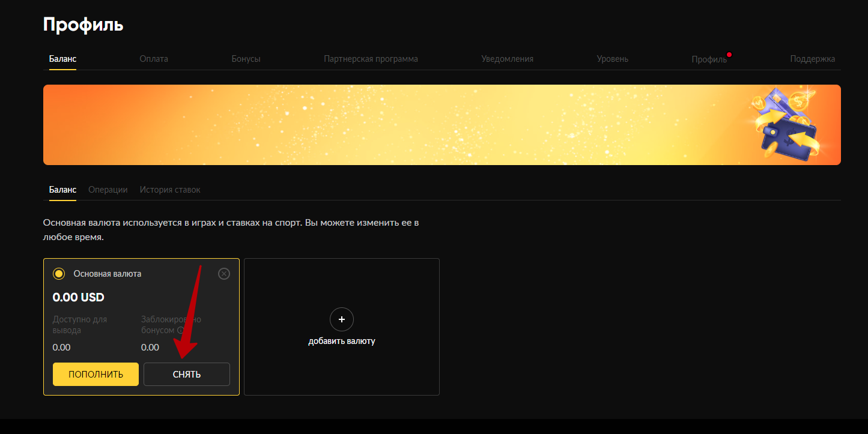The width and height of the screenshot is (868, 434).
Task: Open the Профиль tab with red dot
Action: (x=709, y=59)
